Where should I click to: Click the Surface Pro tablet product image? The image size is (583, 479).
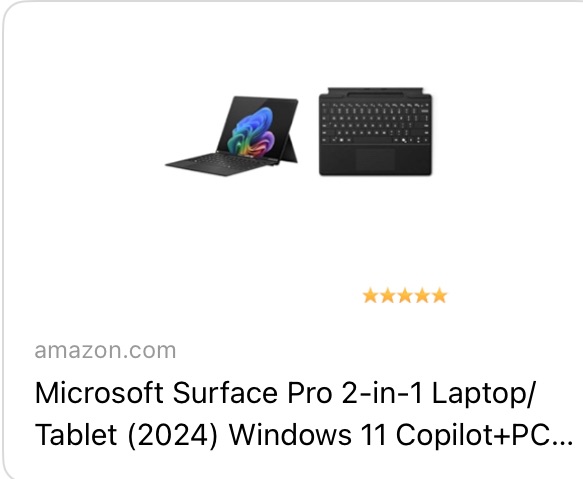point(232,136)
